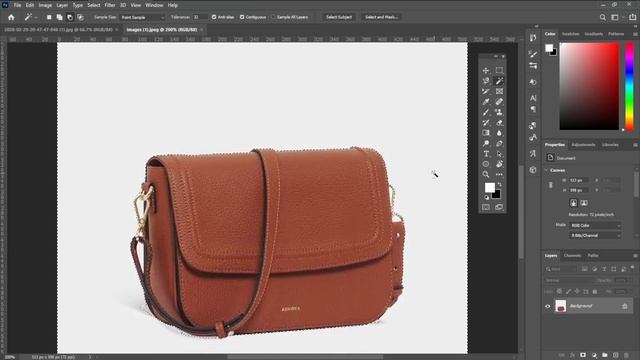Create new group in Layers panel
Viewport: 640px width, 360px height.
[604, 356]
